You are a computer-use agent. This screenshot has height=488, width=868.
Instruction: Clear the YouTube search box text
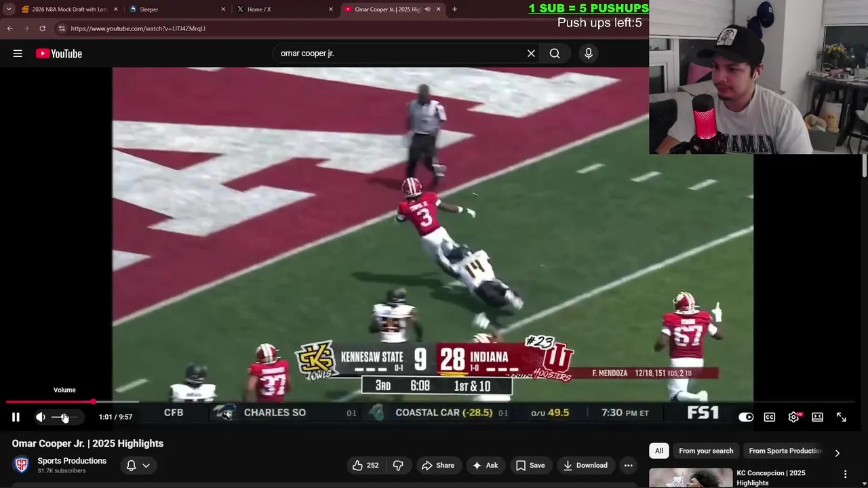(531, 54)
